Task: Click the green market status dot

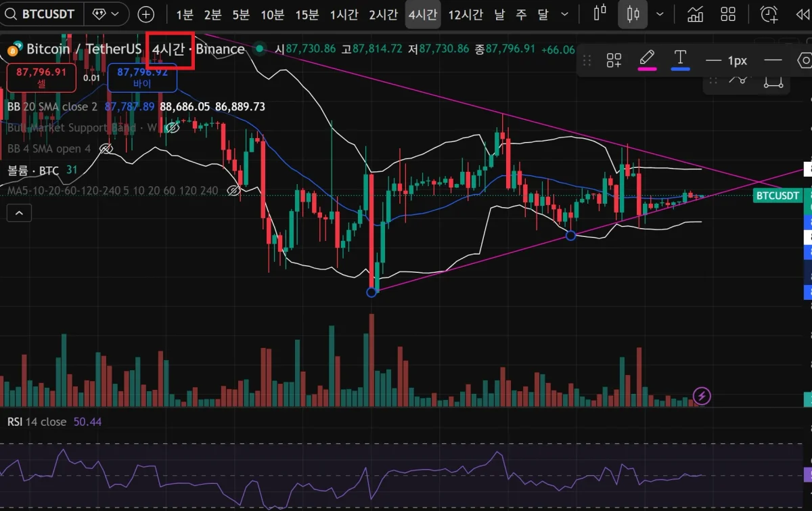Action: pyautogui.click(x=260, y=49)
